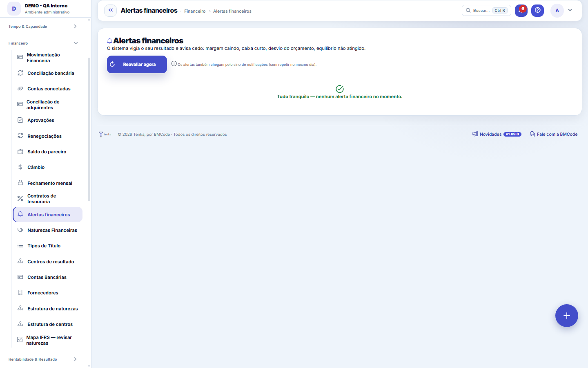This screenshot has width=588, height=368.
Task: Click the Fornecedores building icon
Action: click(20, 293)
